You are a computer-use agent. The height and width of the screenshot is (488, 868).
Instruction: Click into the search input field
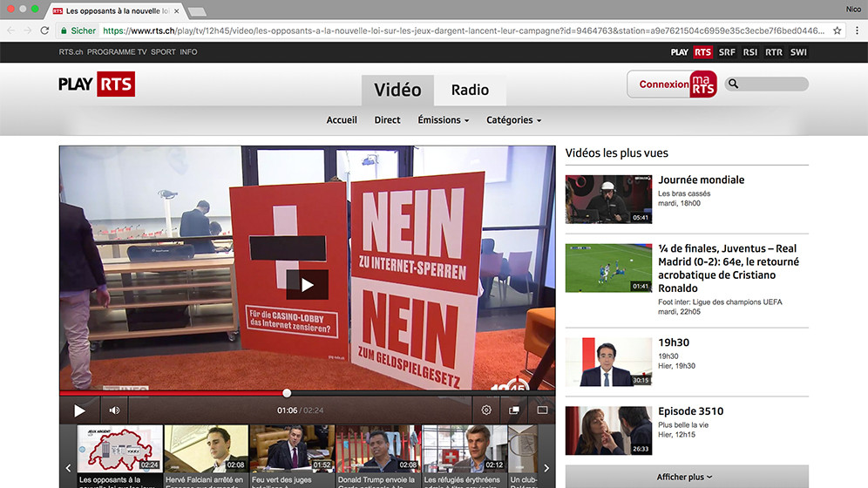pos(774,85)
